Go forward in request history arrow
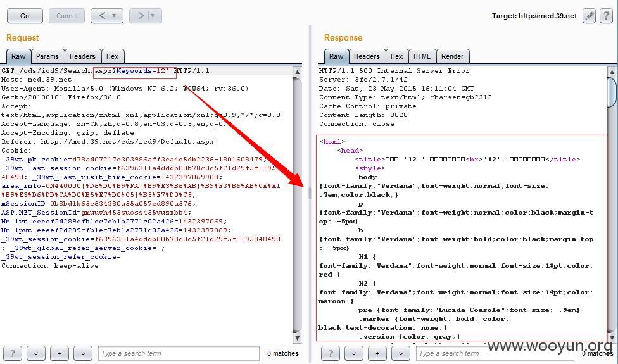The height and width of the screenshot is (364, 618). 141,16
